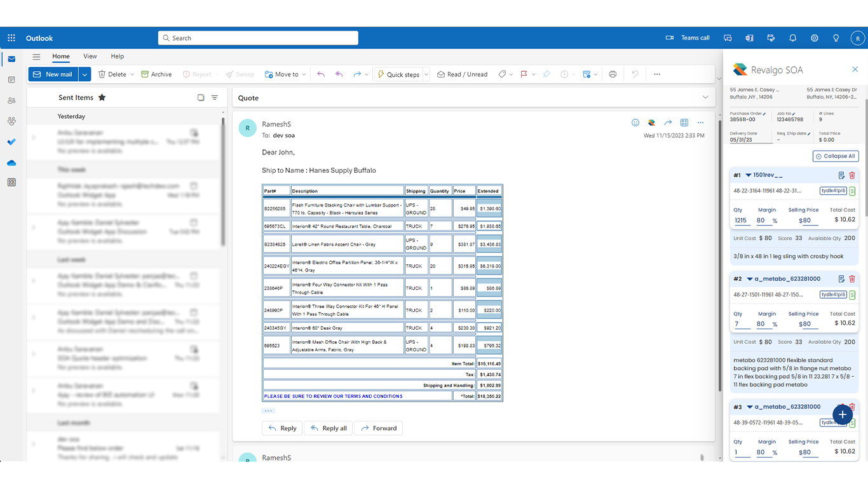
Task: Delete line item #2 with trash icon
Action: tap(852, 279)
